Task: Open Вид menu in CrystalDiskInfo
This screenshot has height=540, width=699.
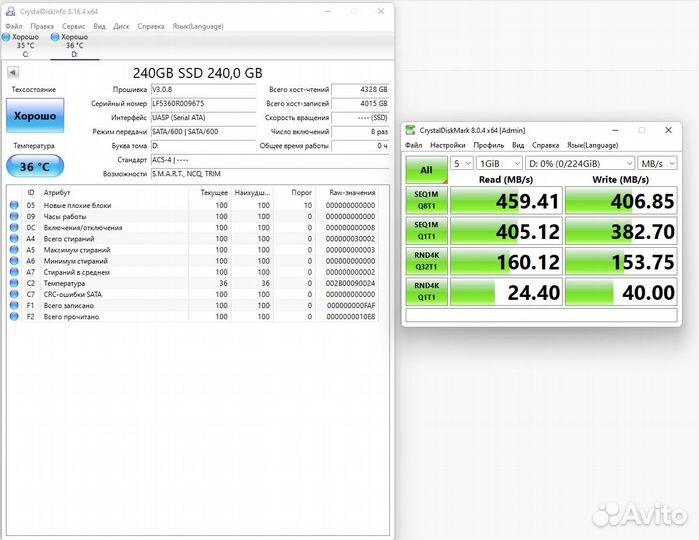Action: (x=99, y=26)
